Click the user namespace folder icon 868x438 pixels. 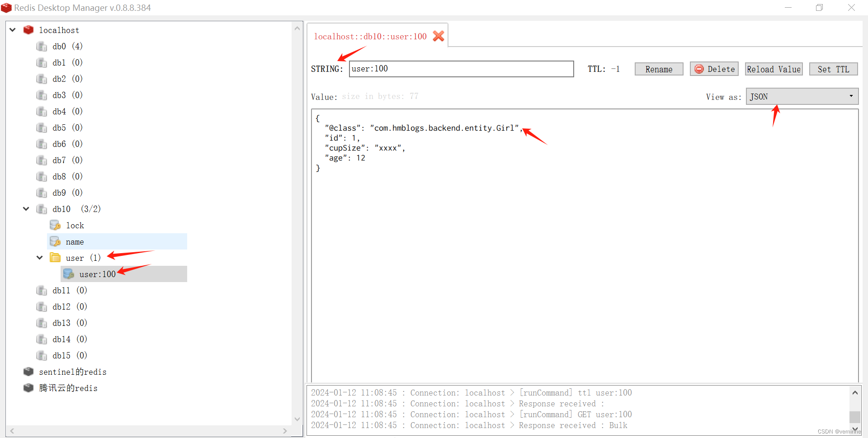point(55,258)
